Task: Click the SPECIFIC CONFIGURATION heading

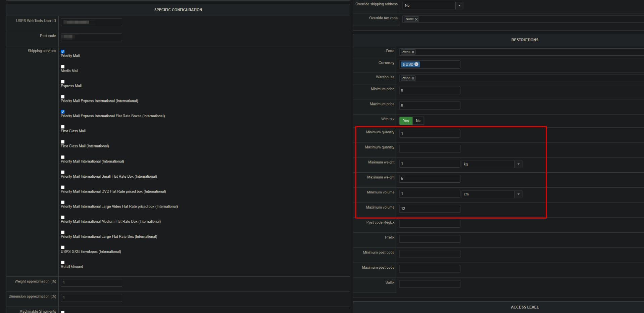Action: coord(178,10)
